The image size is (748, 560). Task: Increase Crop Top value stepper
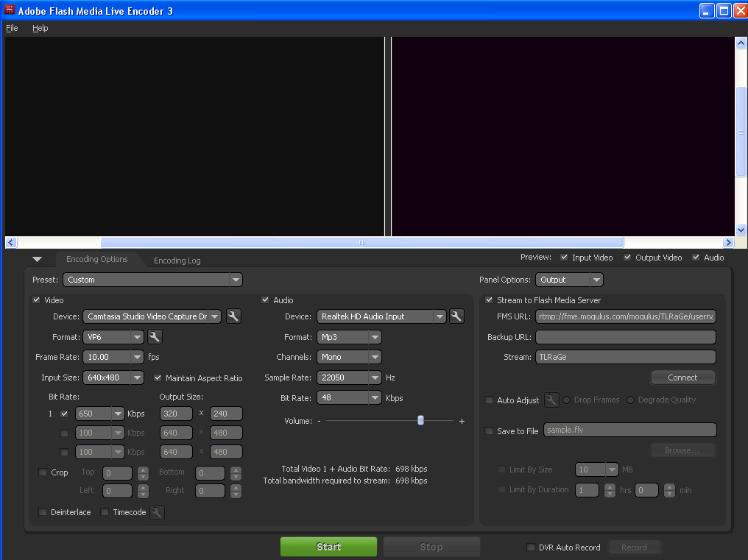[143, 469]
